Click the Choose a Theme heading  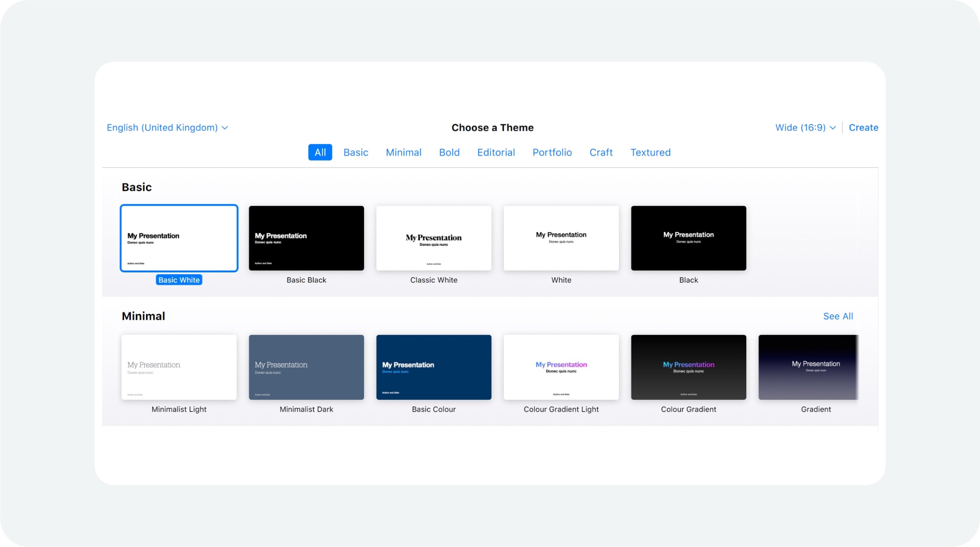tap(492, 127)
